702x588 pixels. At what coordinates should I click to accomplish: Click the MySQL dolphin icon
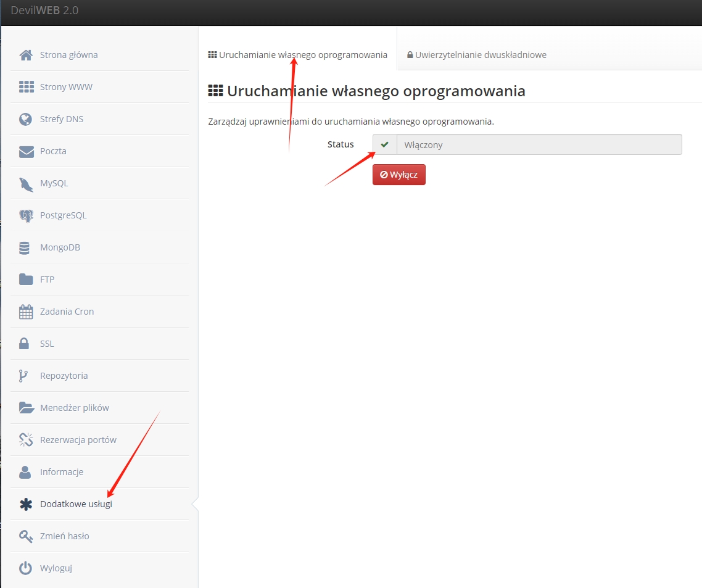[26, 183]
